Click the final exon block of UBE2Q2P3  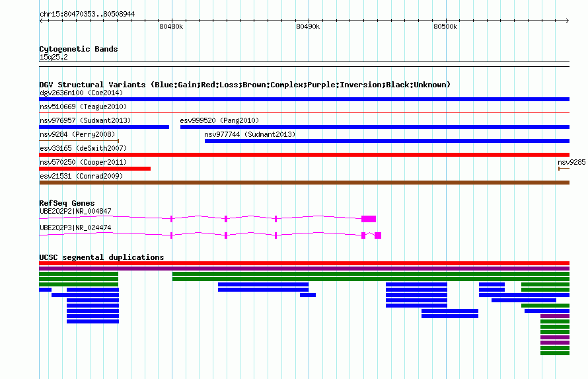[x=378, y=235]
